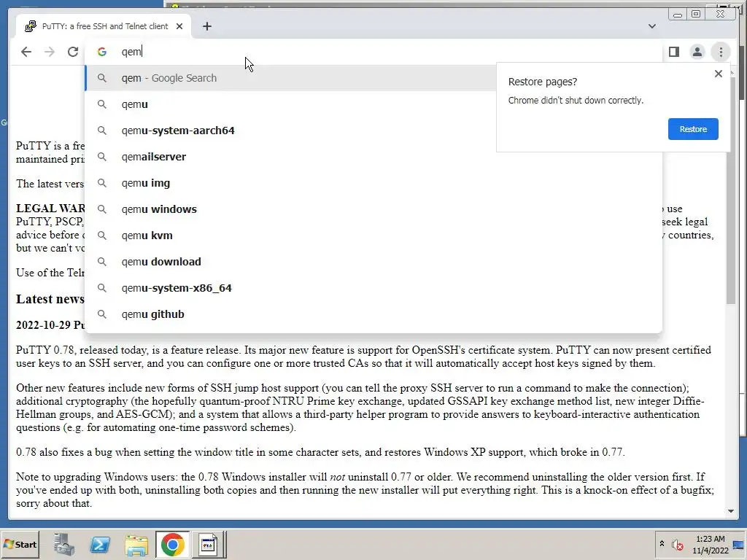Open the Windows Start button
This screenshot has height=560, width=747.
pos(20,544)
